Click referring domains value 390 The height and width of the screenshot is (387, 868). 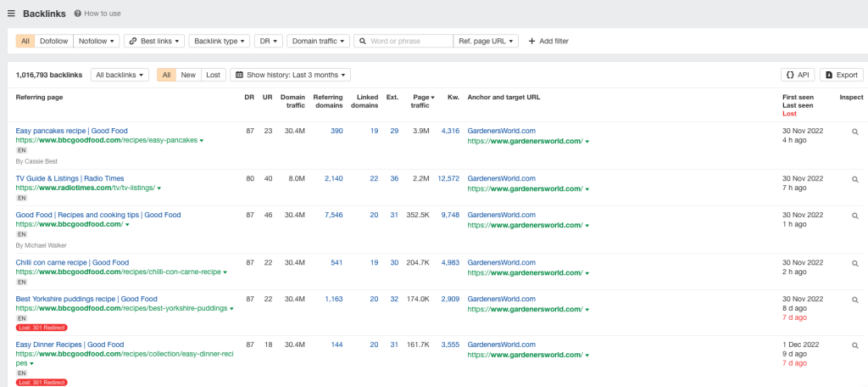[x=337, y=131]
